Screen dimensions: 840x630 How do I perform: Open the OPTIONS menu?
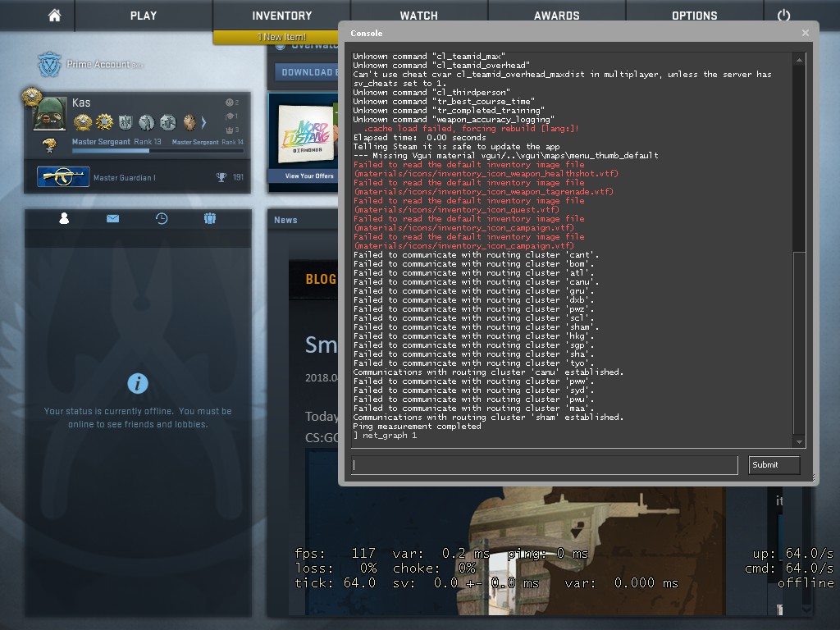coord(694,16)
